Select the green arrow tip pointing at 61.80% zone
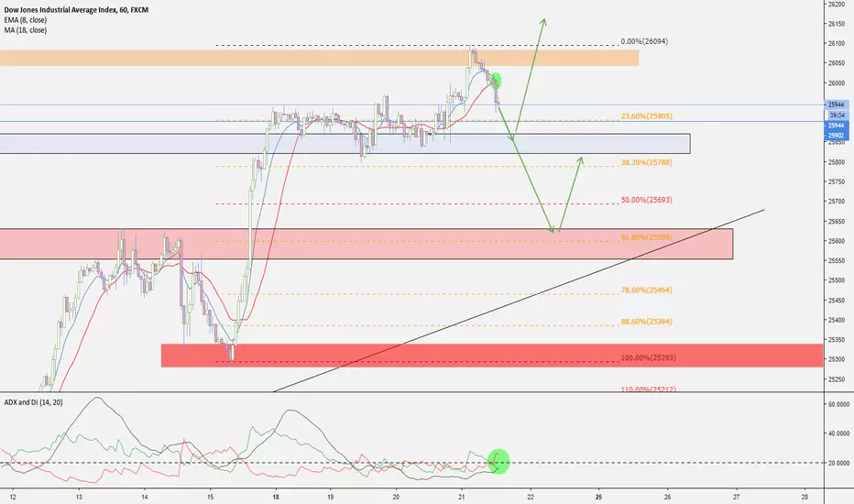Viewport: 854px width, 504px height. (x=553, y=230)
